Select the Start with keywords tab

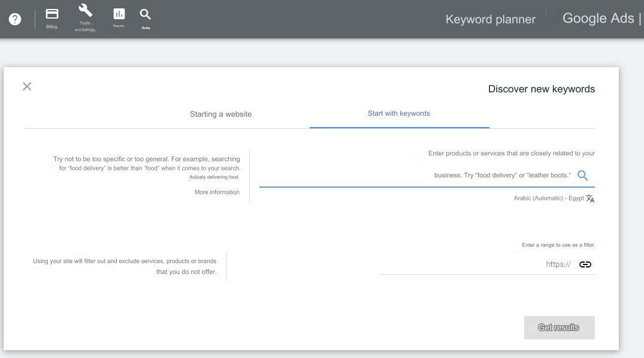tap(398, 113)
